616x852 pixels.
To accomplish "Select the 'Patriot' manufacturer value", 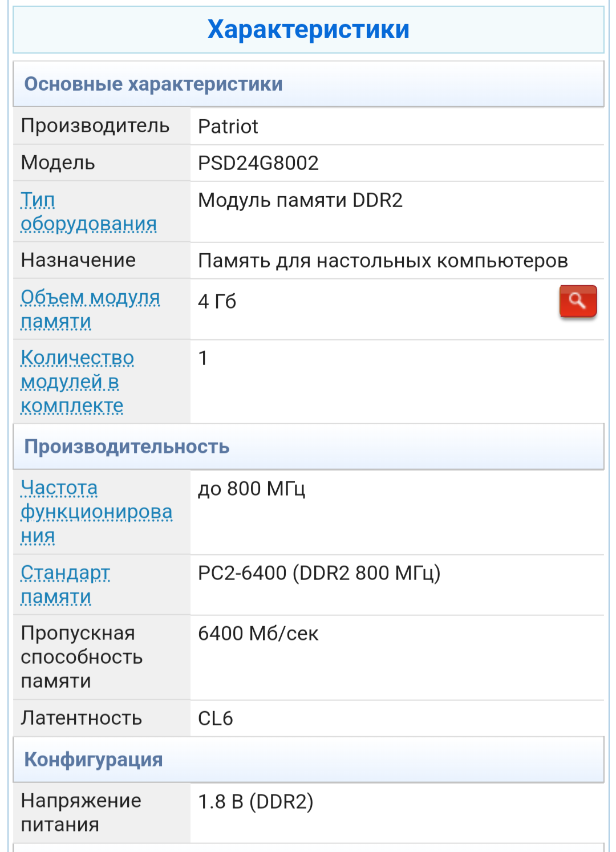I will [x=228, y=127].
